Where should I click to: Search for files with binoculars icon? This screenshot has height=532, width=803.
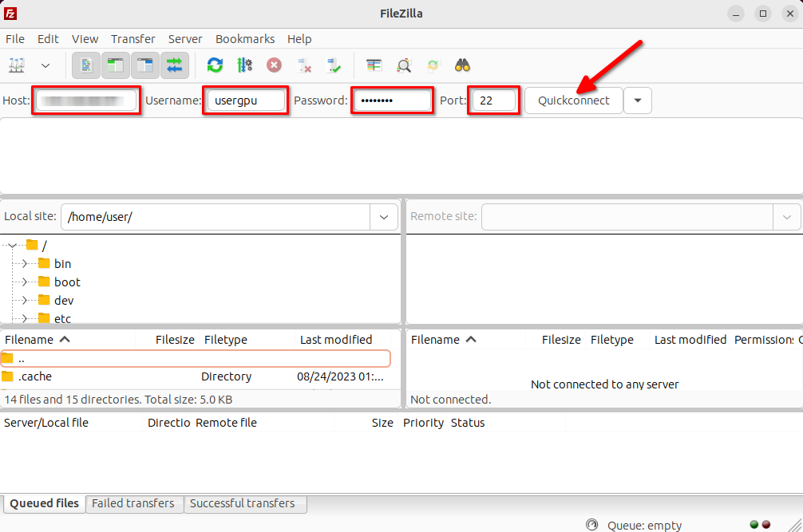(x=462, y=65)
